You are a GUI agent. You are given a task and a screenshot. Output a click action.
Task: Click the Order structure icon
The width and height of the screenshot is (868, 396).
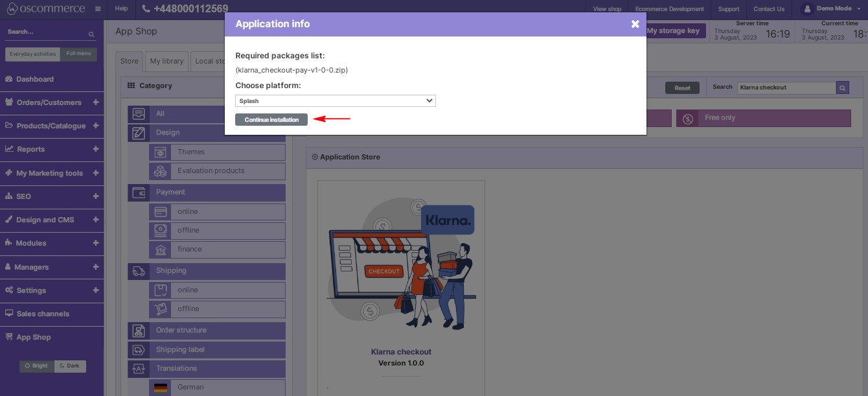[x=139, y=331]
